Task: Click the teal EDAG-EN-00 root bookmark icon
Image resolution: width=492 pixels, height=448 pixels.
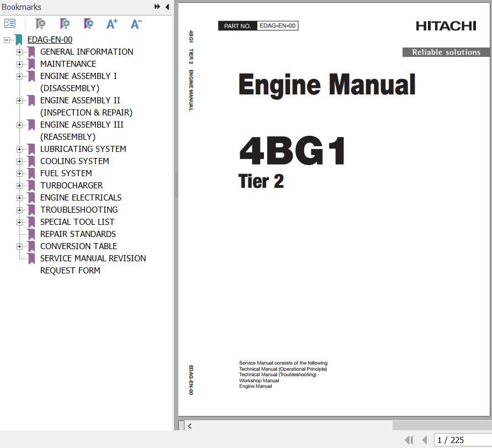Action: point(19,40)
